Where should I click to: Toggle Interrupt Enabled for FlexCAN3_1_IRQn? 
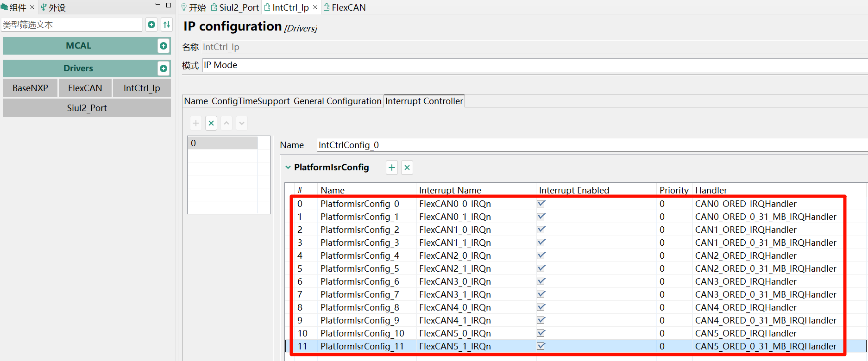point(541,294)
